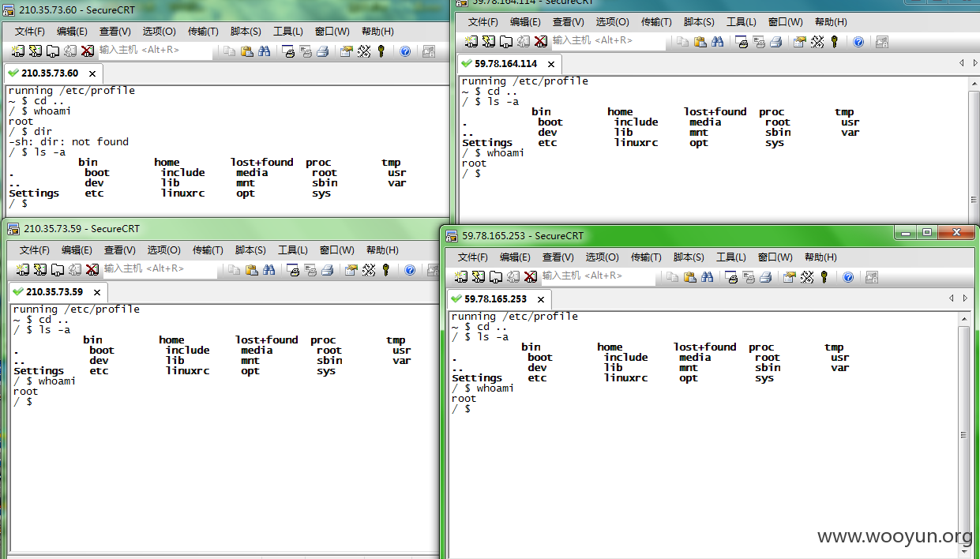The image size is (980, 559).
Task: Click Disconnect icon in 59.78.164.114 window
Action: pos(540,41)
